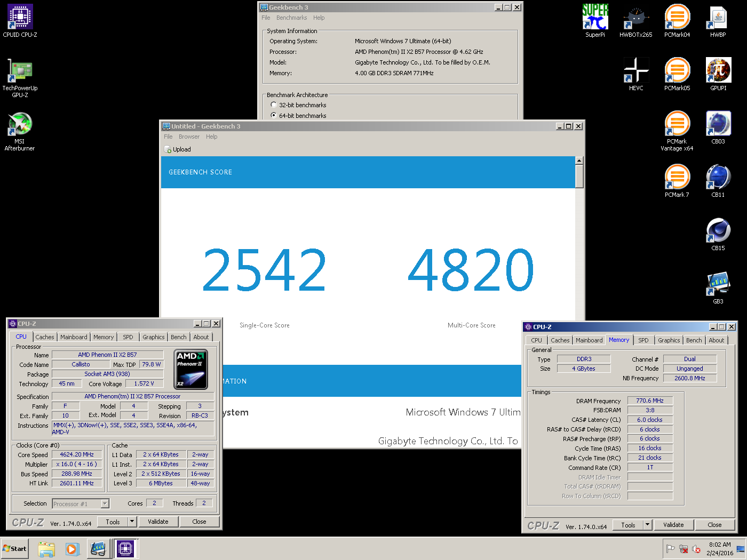This screenshot has height=560, width=747.
Task: Click the single-core score 2542
Action: pos(265,270)
